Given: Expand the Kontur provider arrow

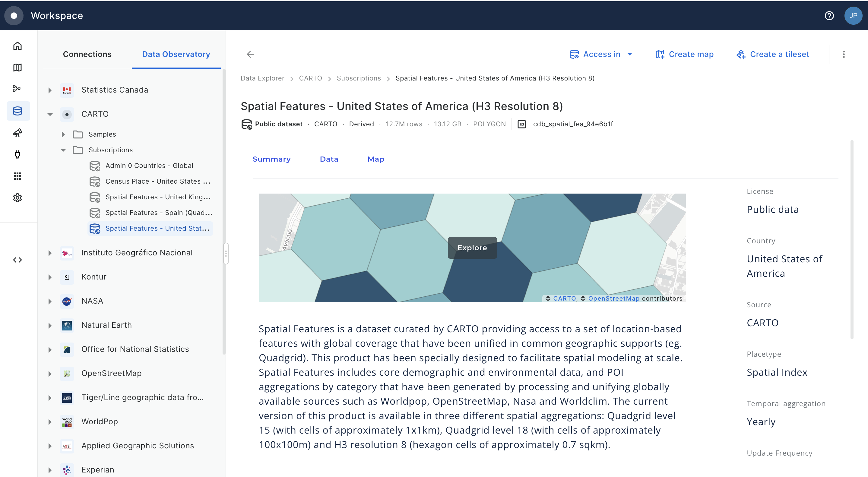Looking at the screenshot, I should [x=50, y=277].
